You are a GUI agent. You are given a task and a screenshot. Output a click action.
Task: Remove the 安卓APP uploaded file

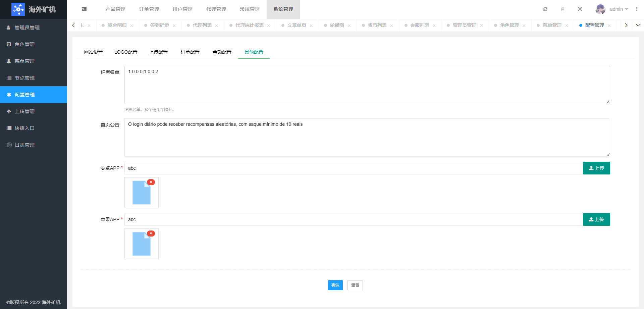click(151, 182)
